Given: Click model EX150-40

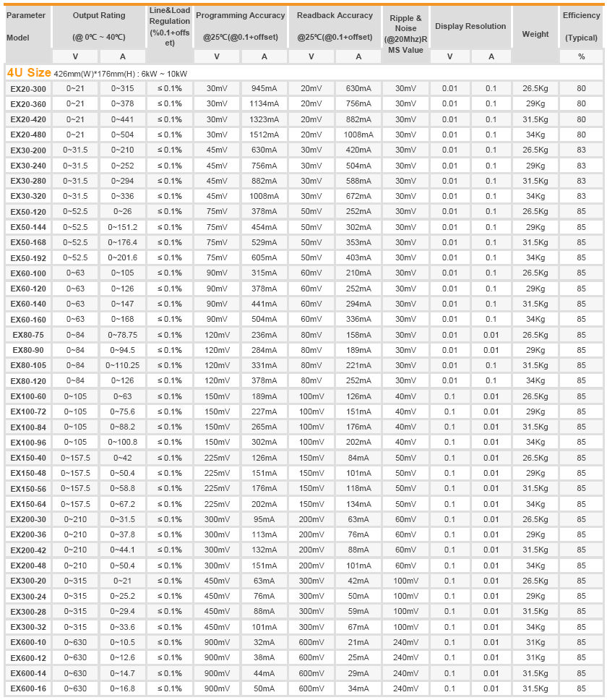Looking at the screenshot, I should [28, 458].
